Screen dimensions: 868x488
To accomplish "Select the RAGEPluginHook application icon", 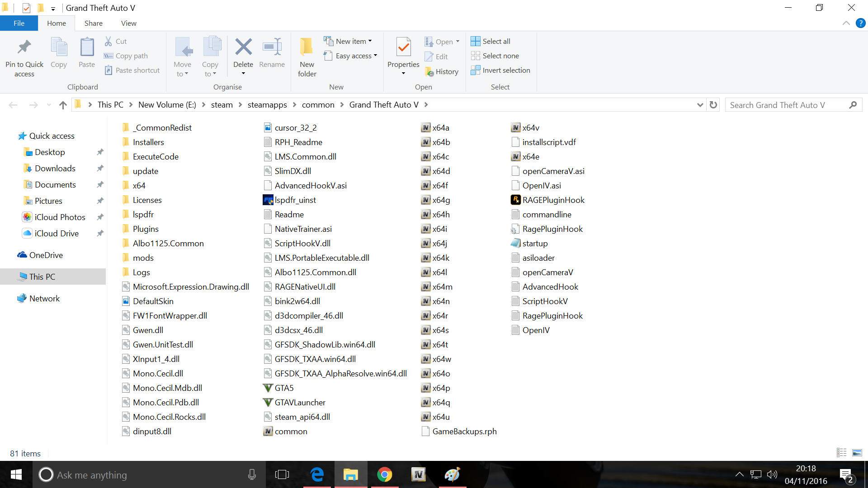I will pos(516,200).
